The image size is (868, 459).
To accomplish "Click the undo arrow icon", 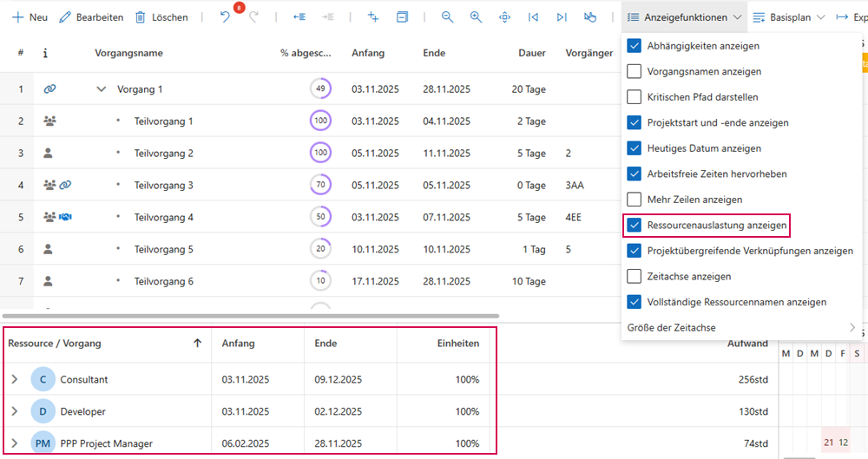I will point(225,17).
